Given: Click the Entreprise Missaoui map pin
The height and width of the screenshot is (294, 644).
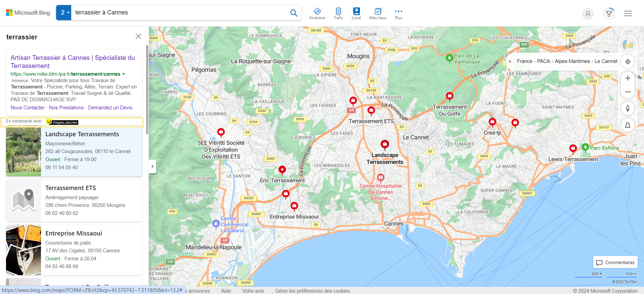Looking at the screenshot, I should [x=294, y=206].
